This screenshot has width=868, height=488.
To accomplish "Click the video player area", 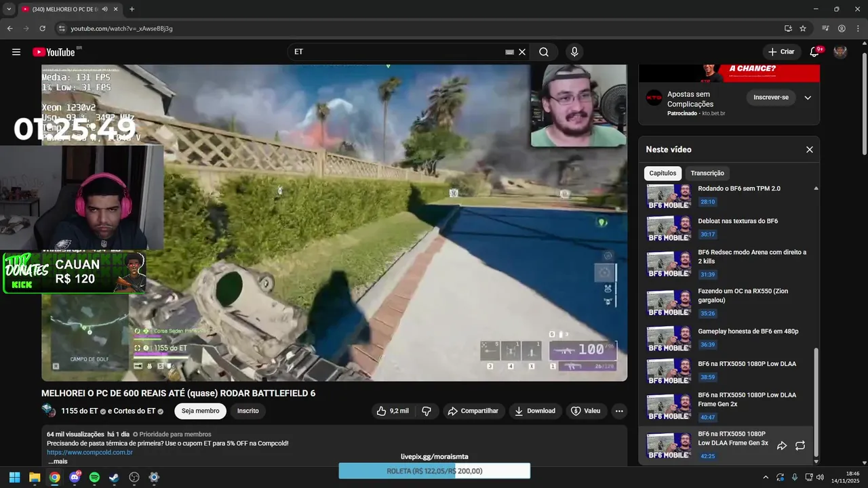I will (334, 223).
